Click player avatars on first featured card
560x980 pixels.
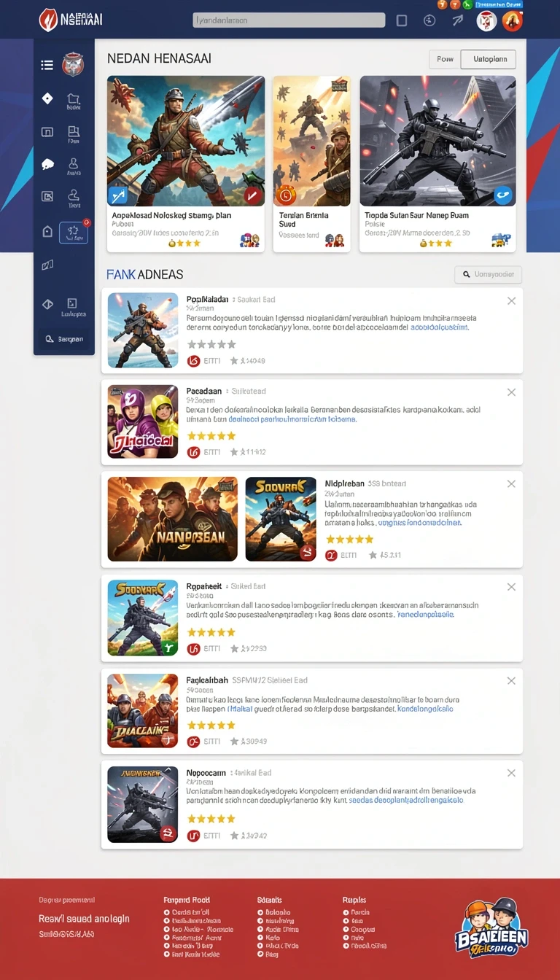coord(249,240)
